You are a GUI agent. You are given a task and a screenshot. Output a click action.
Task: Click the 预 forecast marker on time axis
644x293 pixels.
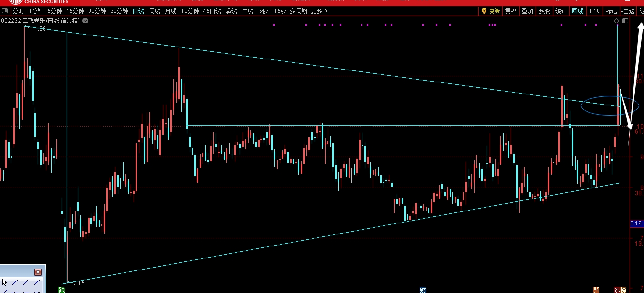[x=596, y=290]
